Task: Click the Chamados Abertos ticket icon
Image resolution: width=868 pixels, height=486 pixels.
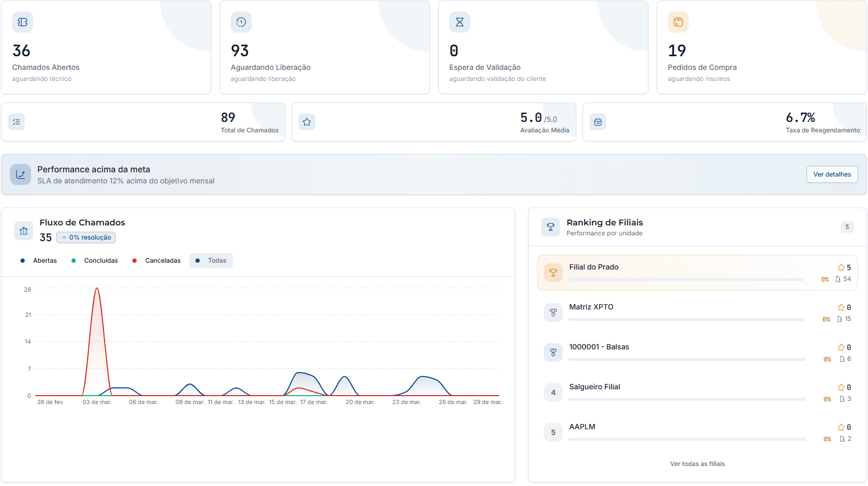Action: click(x=22, y=22)
